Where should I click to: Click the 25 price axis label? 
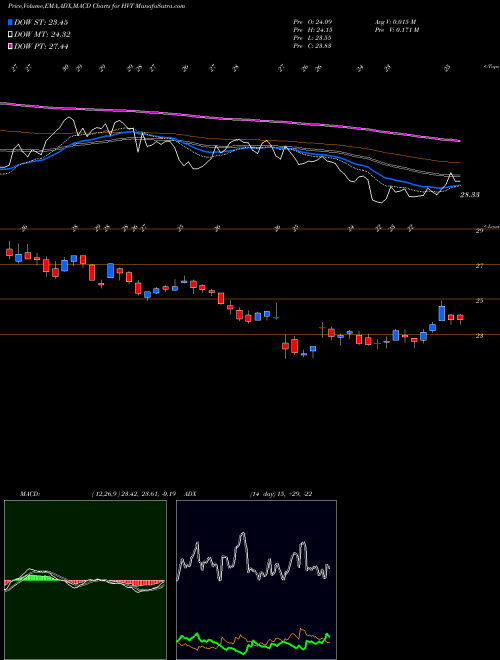(x=479, y=301)
